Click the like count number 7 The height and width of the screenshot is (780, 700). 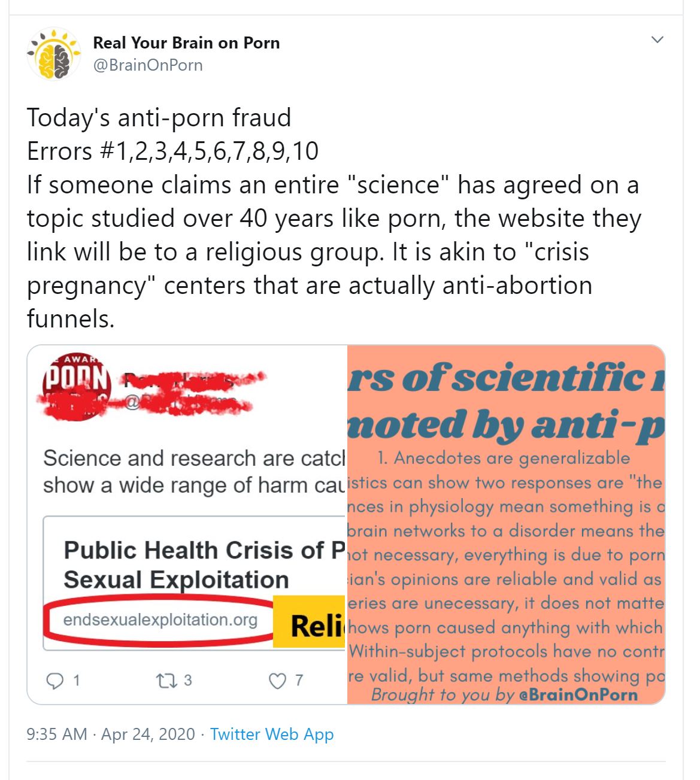(299, 680)
